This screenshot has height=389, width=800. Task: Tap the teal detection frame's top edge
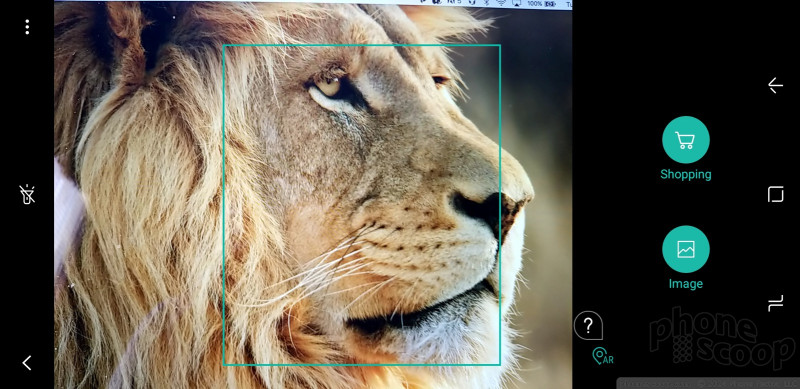(x=361, y=45)
